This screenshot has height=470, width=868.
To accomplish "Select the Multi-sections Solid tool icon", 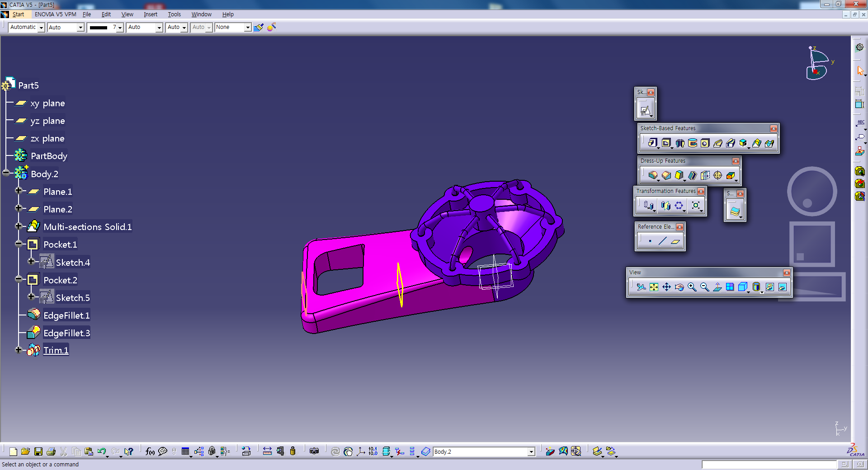I will point(756,143).
